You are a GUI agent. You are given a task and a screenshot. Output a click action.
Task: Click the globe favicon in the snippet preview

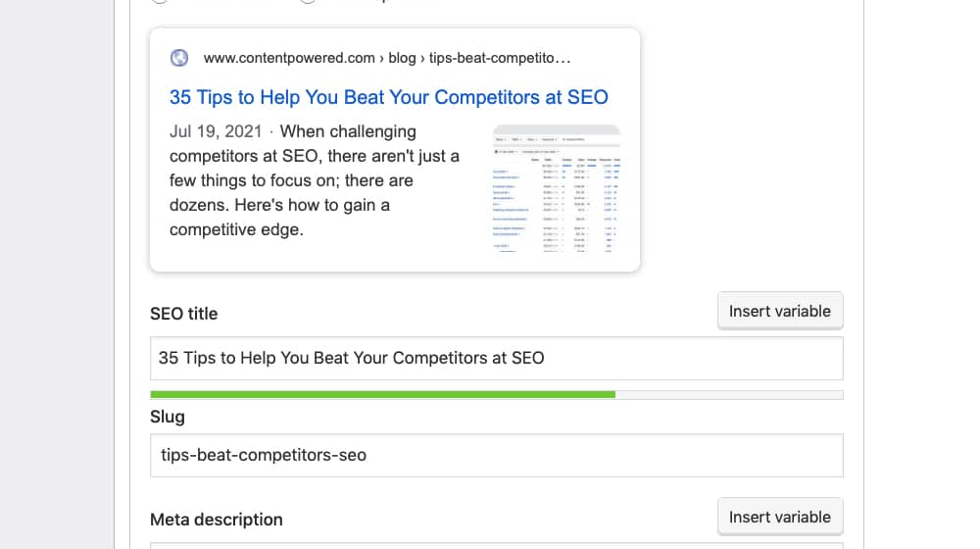178,58
